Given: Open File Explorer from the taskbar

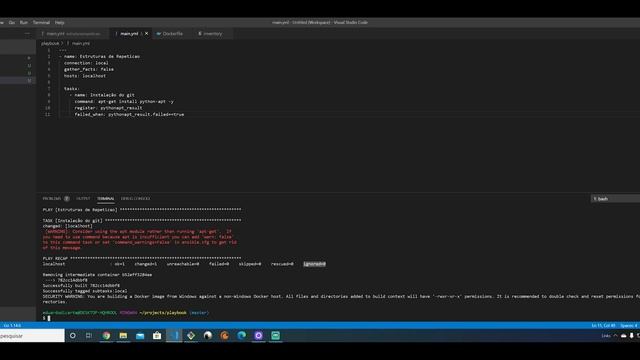Looking at the screenshot, I should pyautogui.click(x=123, y=336).
